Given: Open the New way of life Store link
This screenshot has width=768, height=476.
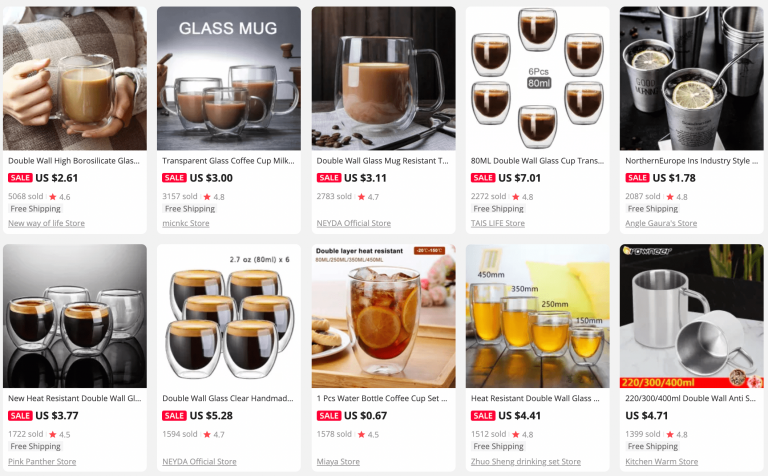Looking at the screenshot, I should click(47, 223).
